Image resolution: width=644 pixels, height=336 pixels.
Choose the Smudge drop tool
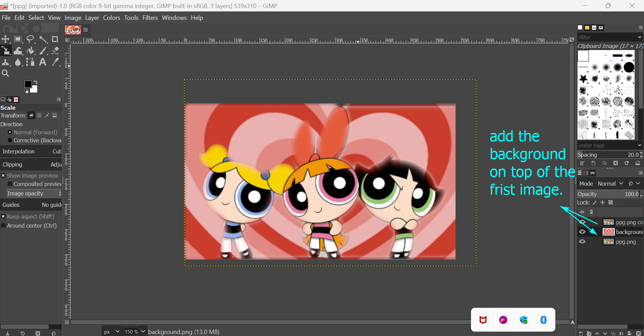tap(18, 62)
